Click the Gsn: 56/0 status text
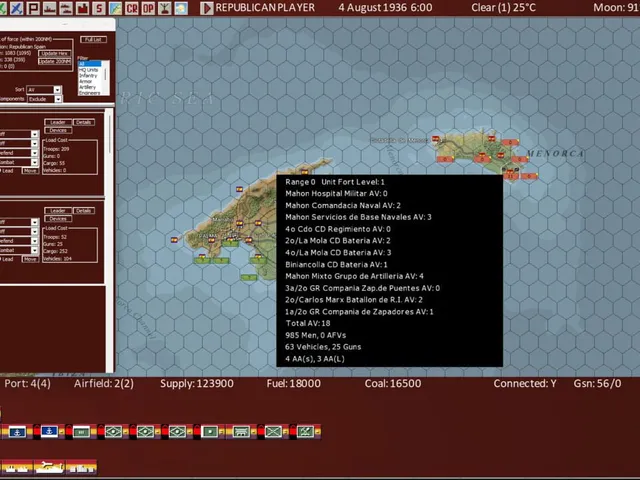This screenshot has width=640, height=480. point(598,384)
